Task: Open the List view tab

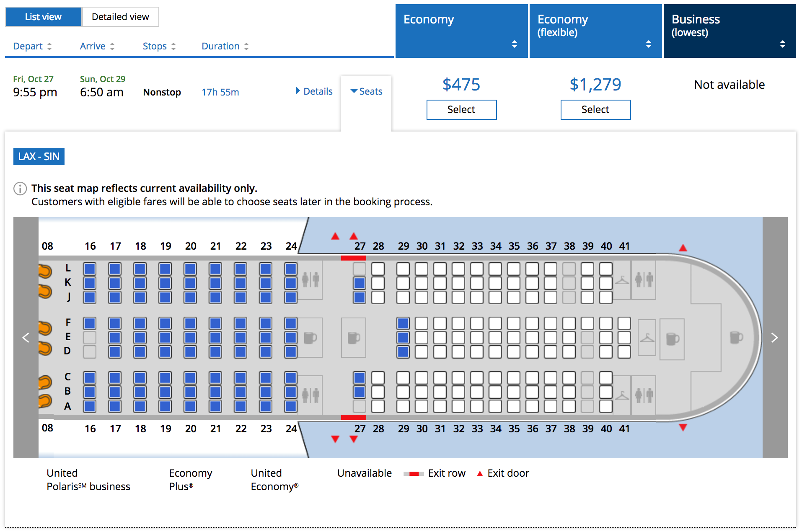Action: pyautogui.click(x=43, y=17)
